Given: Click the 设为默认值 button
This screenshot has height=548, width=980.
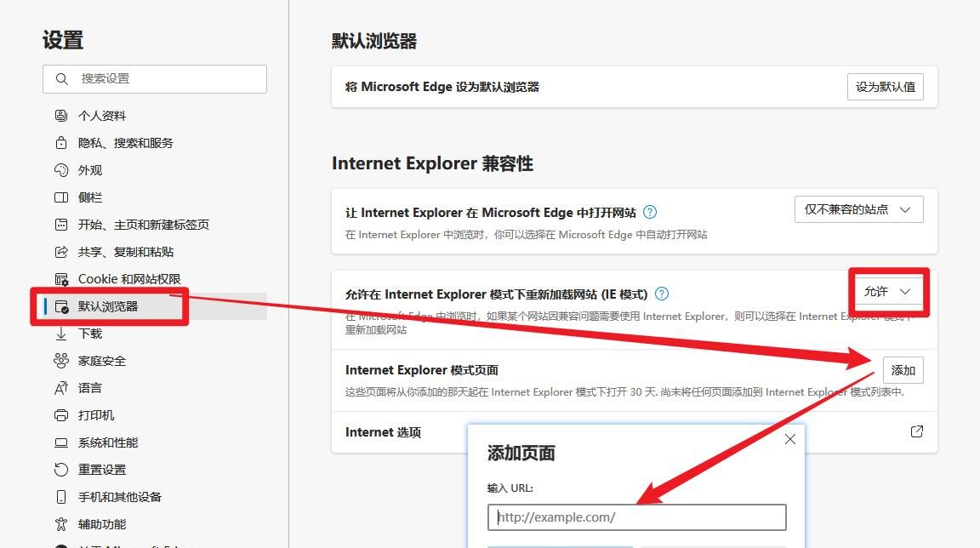Looking at the screenshot, I should pyautogui.click(x=885, y=86).
